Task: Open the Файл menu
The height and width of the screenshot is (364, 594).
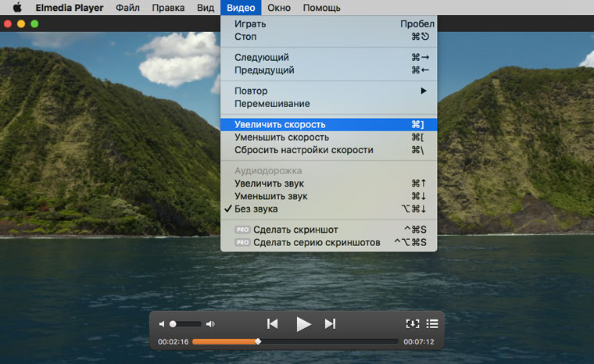Action: [x=127, y=8]
